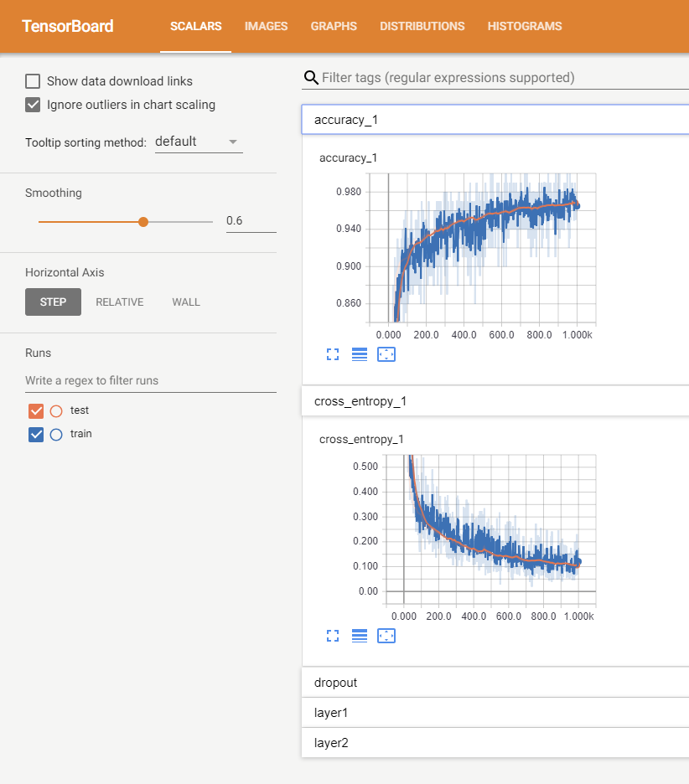The height and width of the screenshot is (784, 689).
Task: Click the search magnifier icon in tag filter
Action: click(311, 78)
